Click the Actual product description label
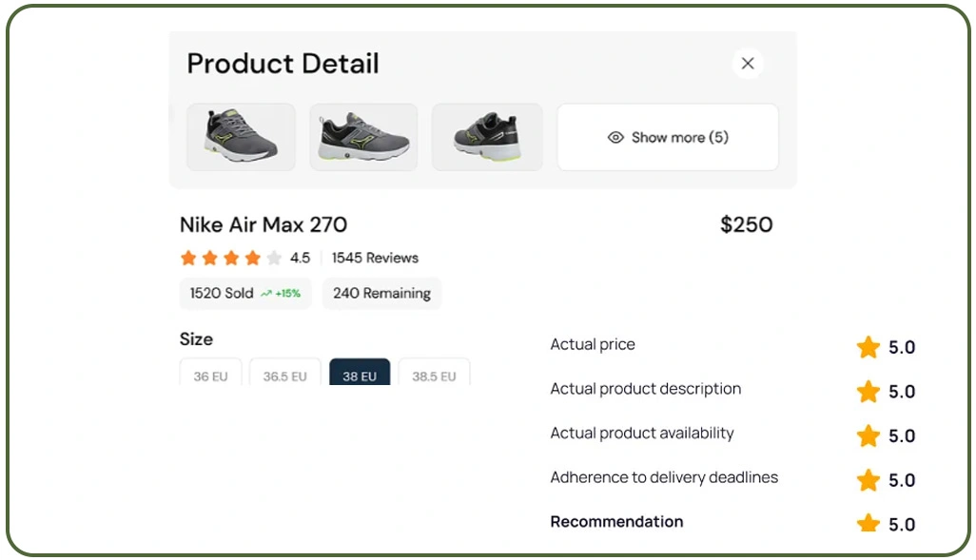The width and height of the screenshot is (976, 560). click(x=646, y=389)
